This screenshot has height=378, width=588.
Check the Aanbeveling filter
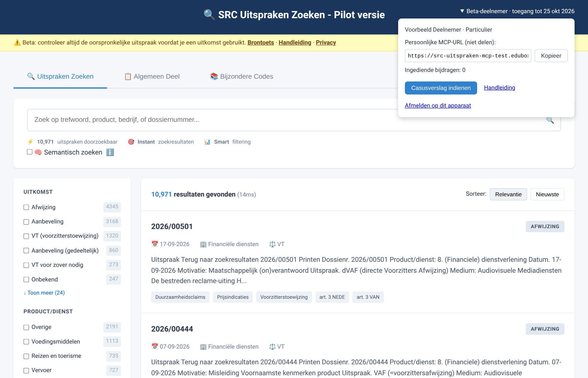26,222
